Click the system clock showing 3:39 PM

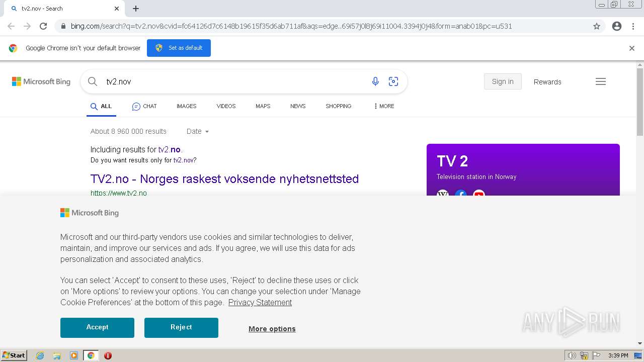pyautogui.click(x=618, y=355)
